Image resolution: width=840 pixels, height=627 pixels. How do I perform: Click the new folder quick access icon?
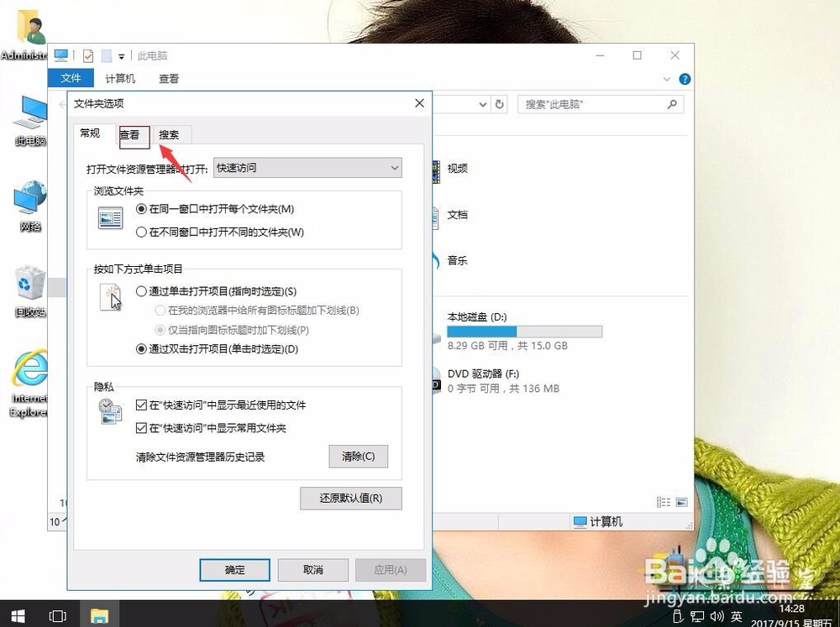106,55
